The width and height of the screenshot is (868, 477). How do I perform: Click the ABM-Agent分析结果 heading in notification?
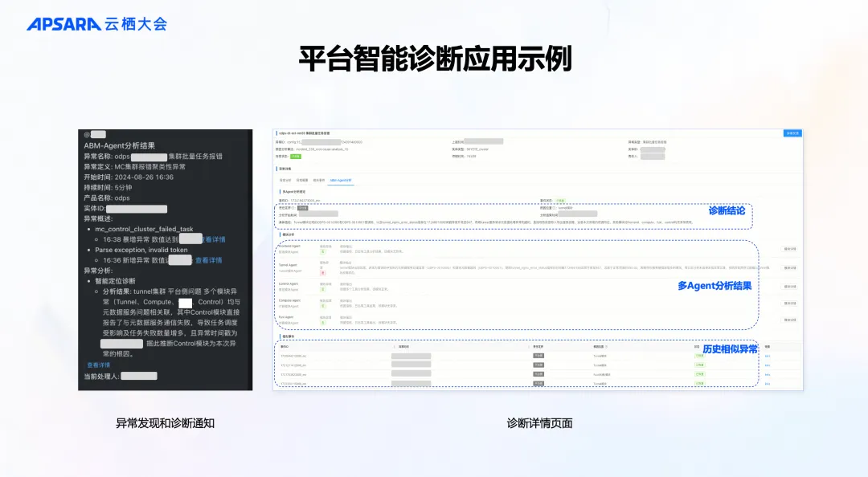point(120,145)
